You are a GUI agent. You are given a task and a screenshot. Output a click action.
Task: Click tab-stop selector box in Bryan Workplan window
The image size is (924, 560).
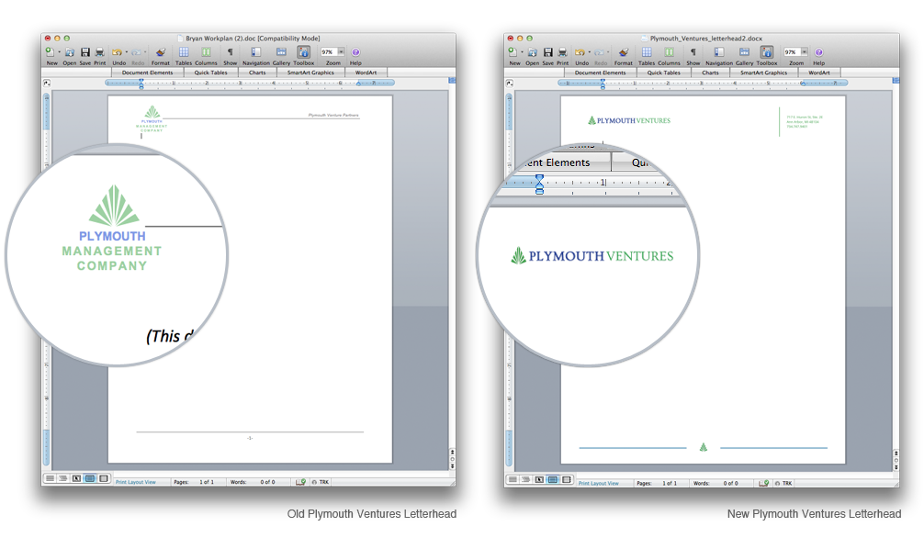[x=47, y=83]
